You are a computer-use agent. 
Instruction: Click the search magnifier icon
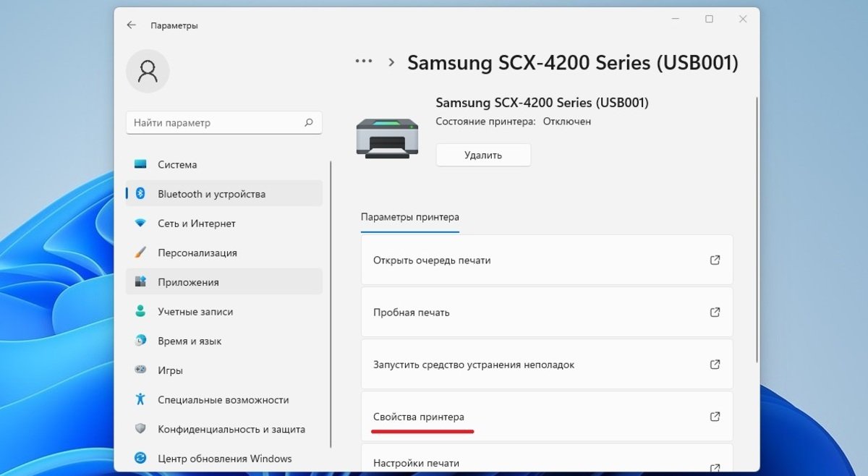(309, 123)
